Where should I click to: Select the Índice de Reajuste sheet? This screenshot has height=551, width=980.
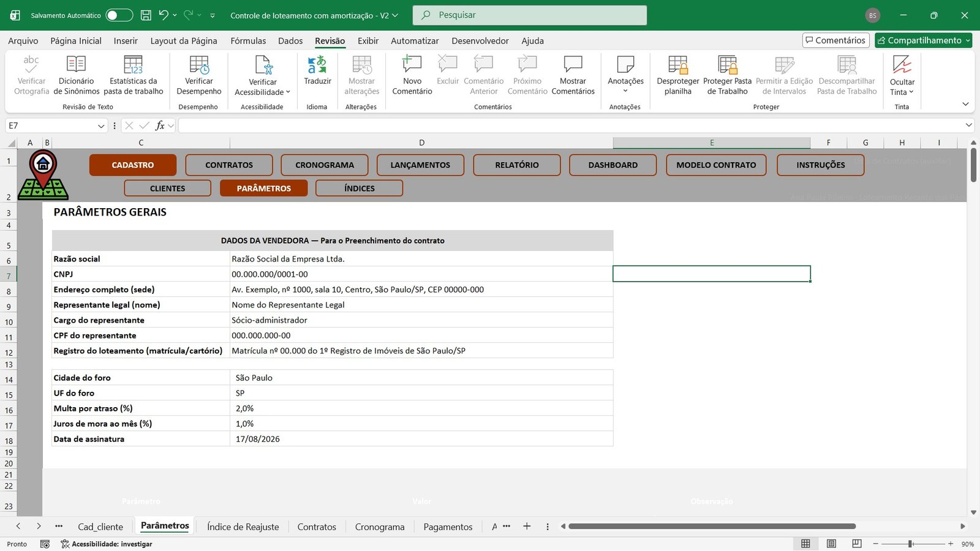coord(243,527)
